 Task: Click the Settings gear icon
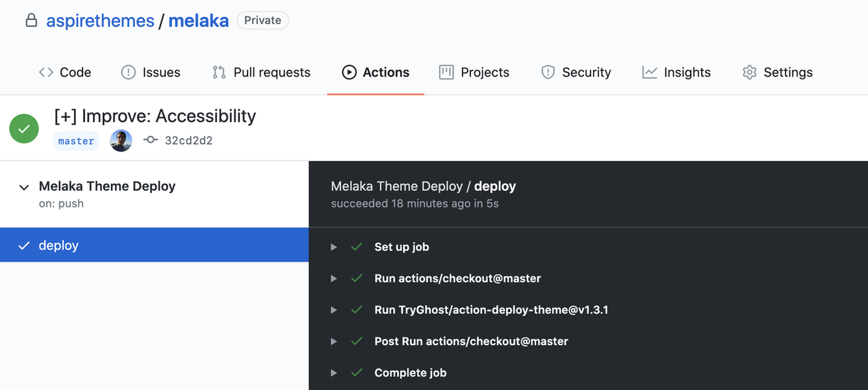(749, 72)
